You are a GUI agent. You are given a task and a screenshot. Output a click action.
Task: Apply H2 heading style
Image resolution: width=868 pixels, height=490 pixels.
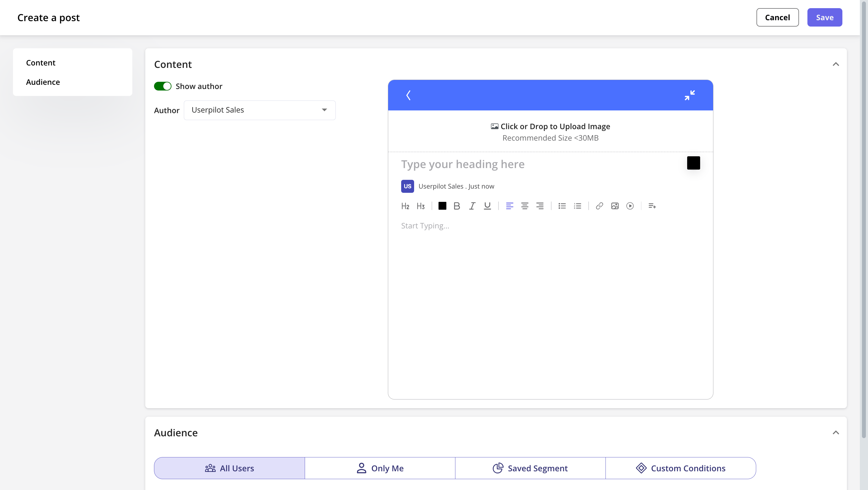coord(405,206)
